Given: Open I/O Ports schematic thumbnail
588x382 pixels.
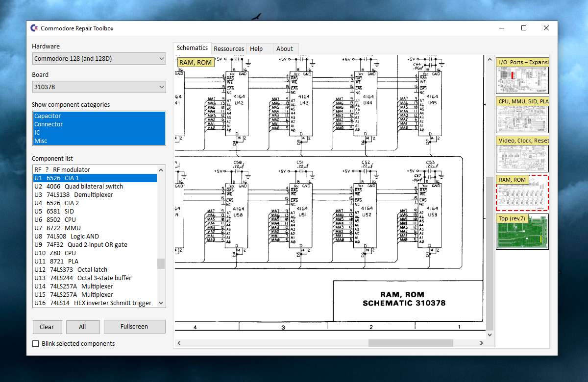Looking at the screenshot, I should pos(522,75).
